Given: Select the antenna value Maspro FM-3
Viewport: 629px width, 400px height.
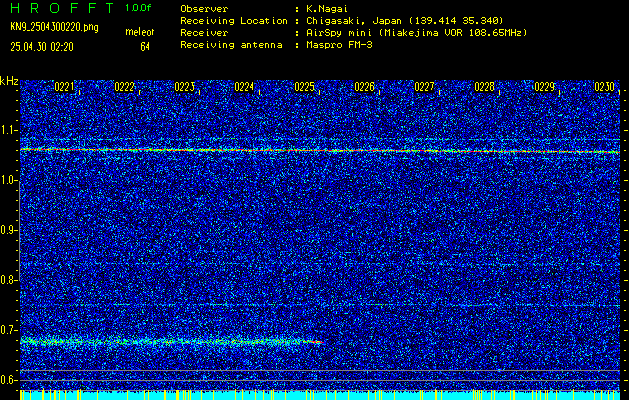Looking at the screenshot, I should click(339, 45).
